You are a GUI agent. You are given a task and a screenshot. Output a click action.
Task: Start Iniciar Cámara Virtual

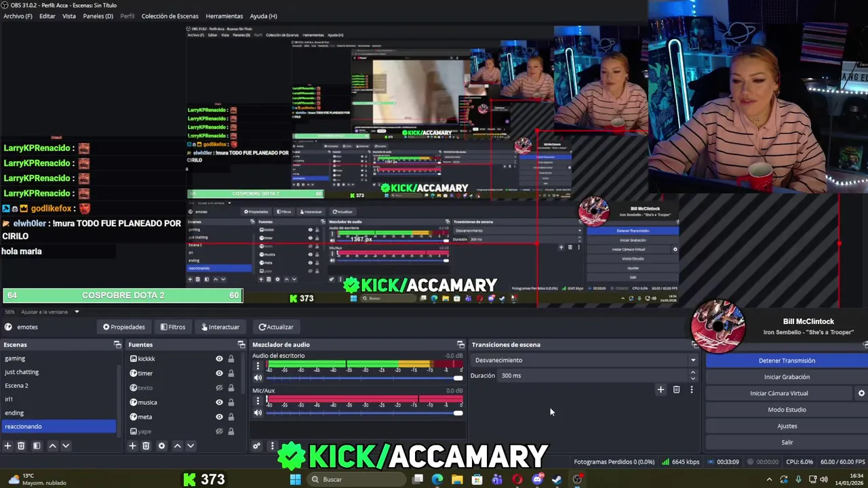click(779, 393)
